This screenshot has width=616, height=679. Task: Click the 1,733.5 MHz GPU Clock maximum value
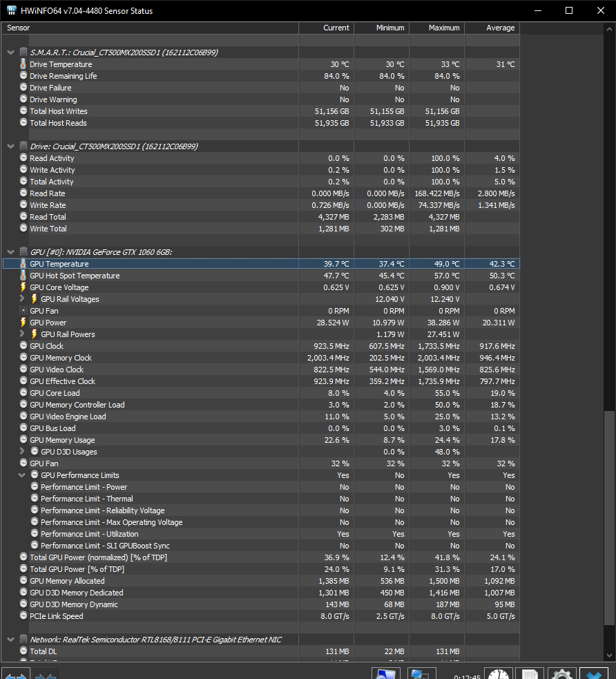(x=439, y=346)
